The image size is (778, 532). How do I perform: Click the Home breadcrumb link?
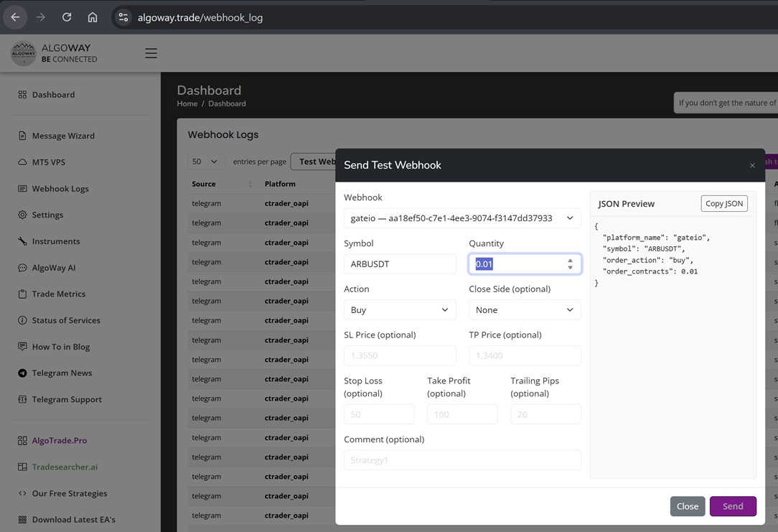tap(187, 103)
